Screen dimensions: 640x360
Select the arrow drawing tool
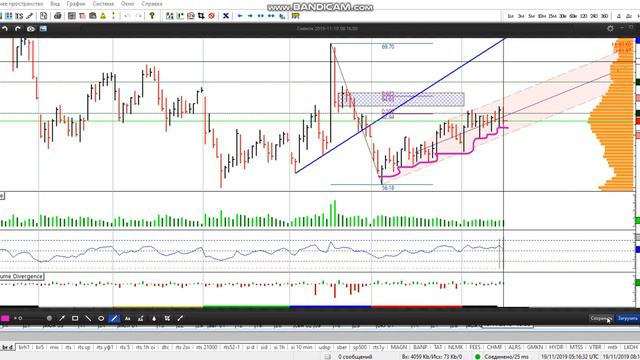[62, 318]
